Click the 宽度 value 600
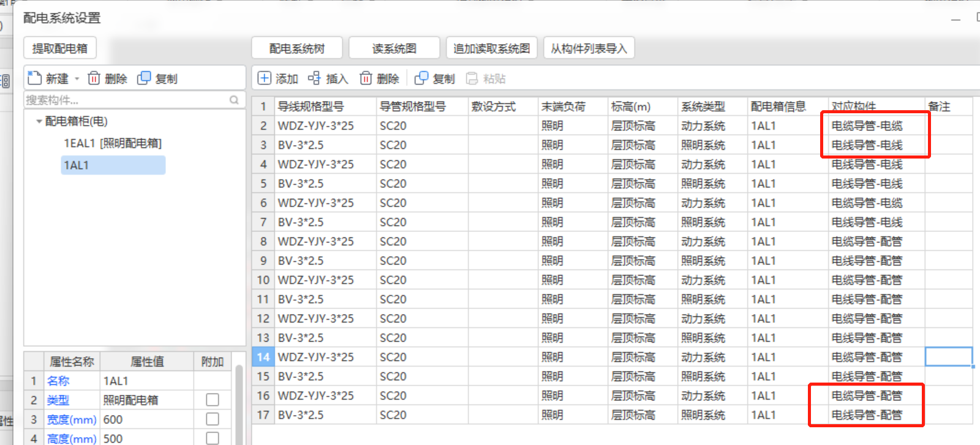 147,419
